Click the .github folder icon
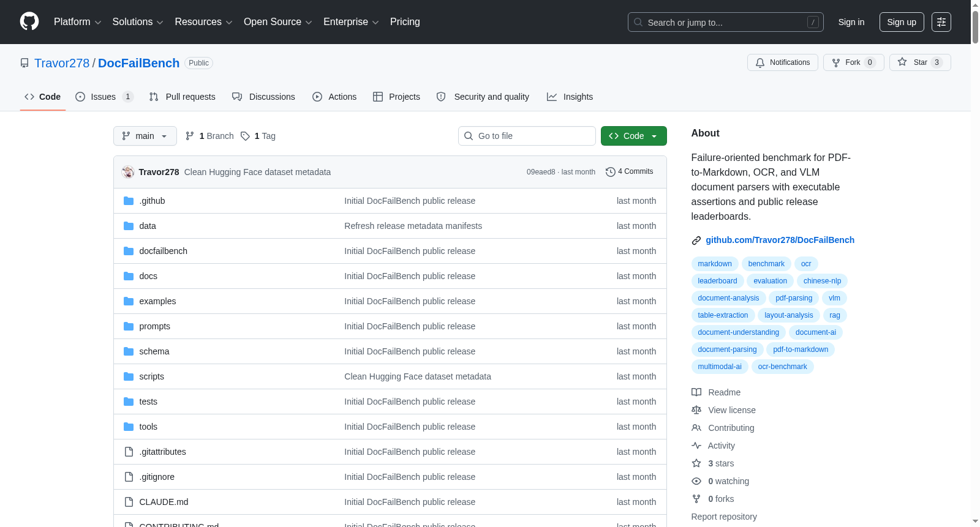980x527 pixels. tap(129, 201)
